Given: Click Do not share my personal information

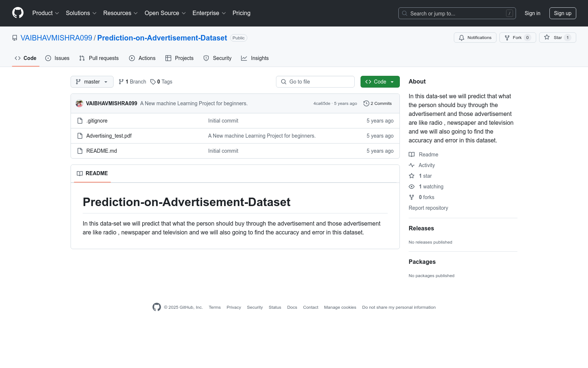Looking at the screenshot, I should 399,307.
